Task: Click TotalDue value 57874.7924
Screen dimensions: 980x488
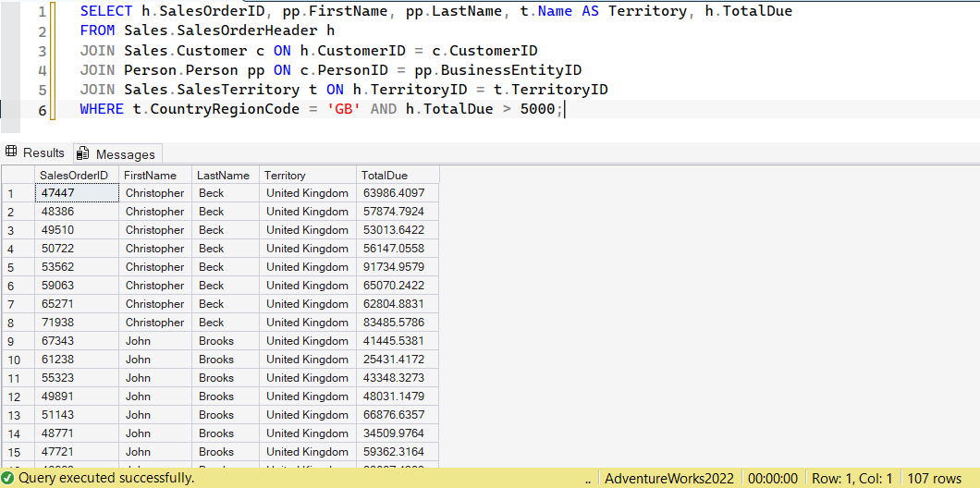Action: click(398, 212)
